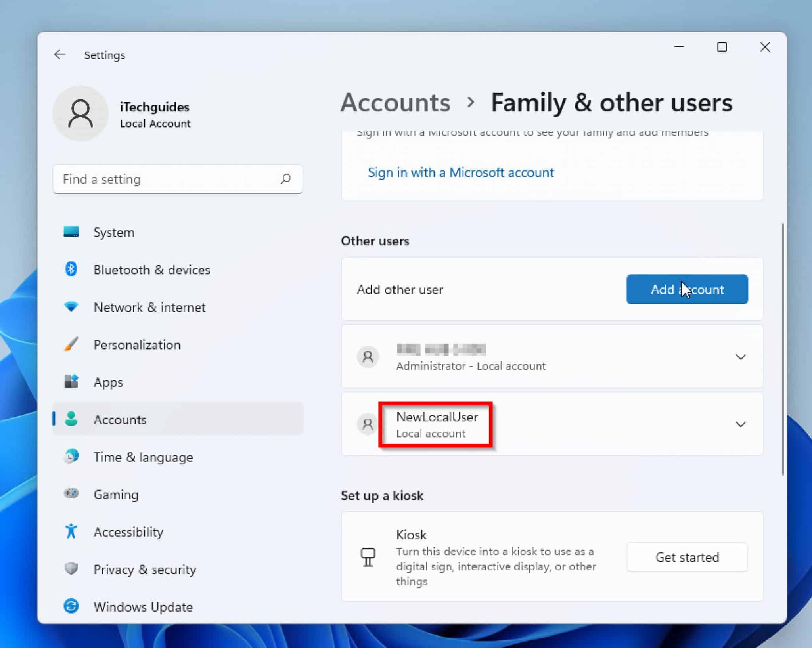Viewport: 812px width, 648px height.
Task: Click the Add account button
Action: 687,289
